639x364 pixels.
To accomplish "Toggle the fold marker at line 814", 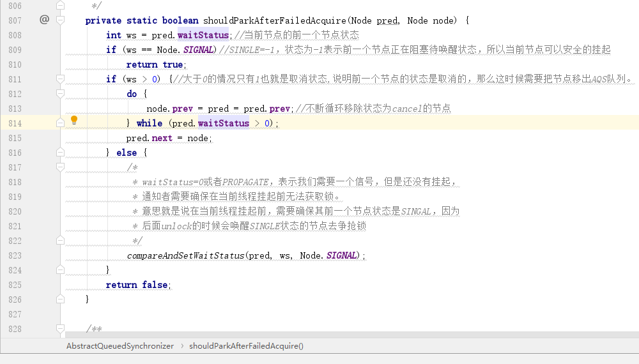I will click(60, 123).
